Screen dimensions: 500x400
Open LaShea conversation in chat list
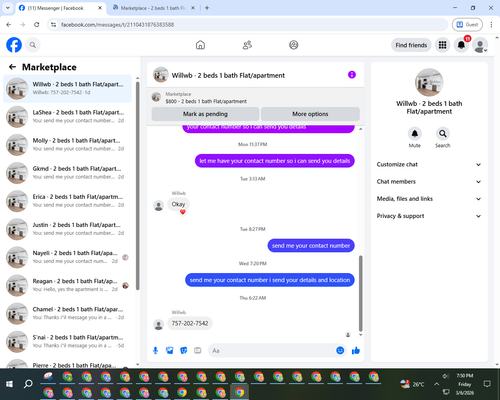click(68, 117)
